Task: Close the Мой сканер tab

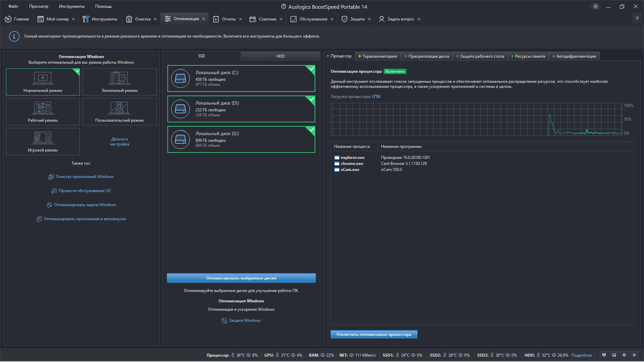Action: 73,19
